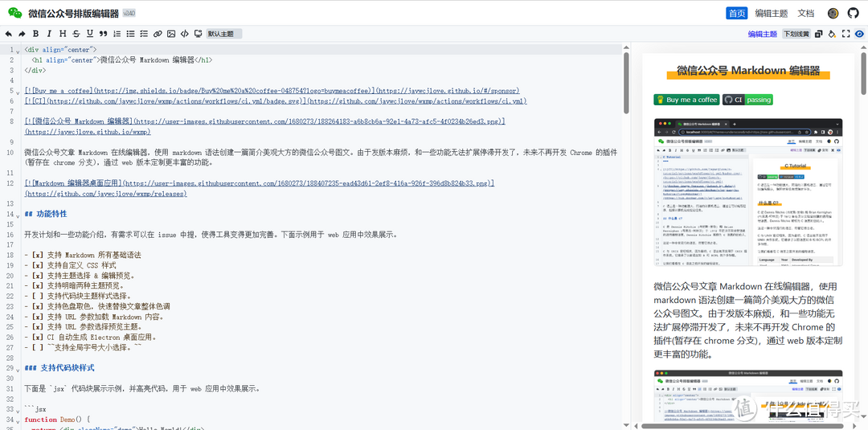Click the monitor icon in the toolbar

click(199, 34)
